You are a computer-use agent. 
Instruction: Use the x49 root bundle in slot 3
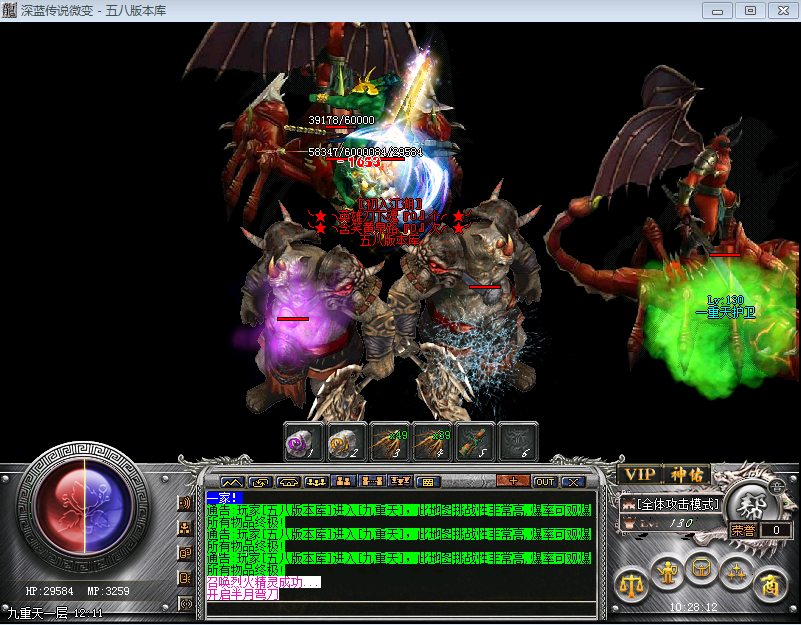point(390,442)
